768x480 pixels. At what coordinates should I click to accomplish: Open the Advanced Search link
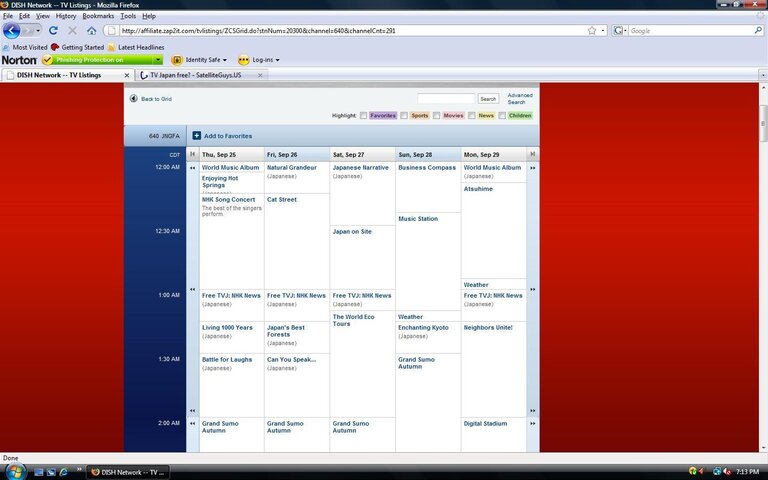point(520,98)
